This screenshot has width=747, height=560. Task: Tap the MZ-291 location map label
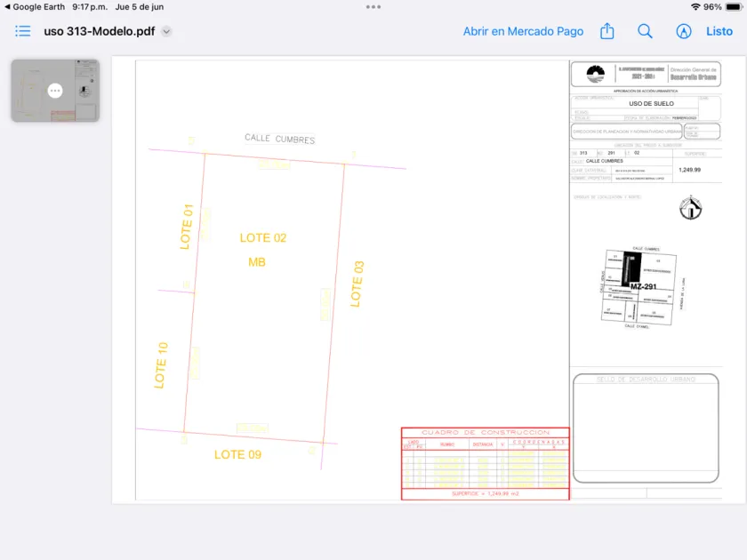[x=643, y=286]
